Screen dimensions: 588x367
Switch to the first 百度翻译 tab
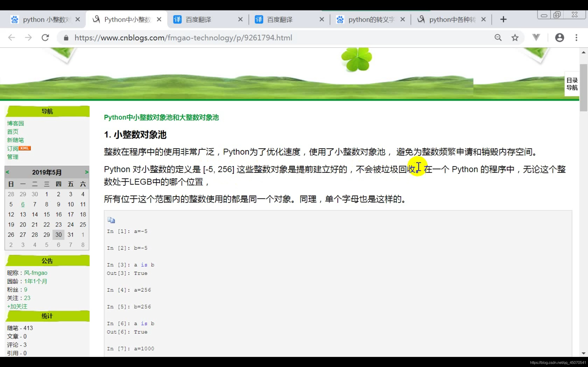(198, 19)
